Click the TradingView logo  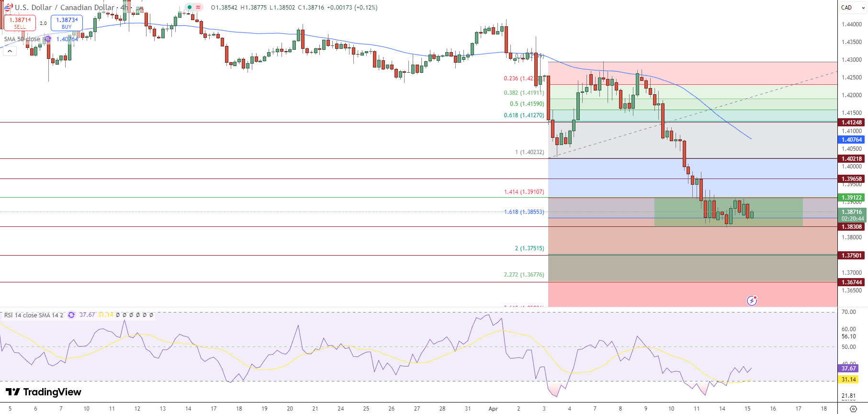[x=44, y=392]
